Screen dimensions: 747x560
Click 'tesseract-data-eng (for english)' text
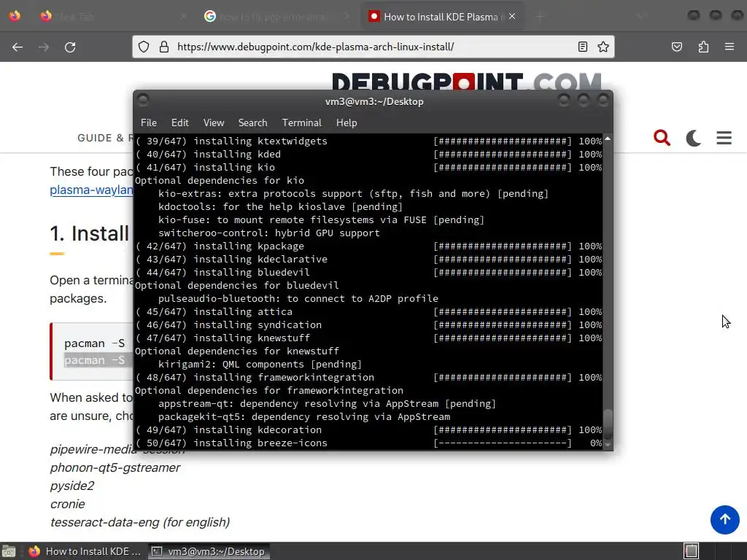140,522
